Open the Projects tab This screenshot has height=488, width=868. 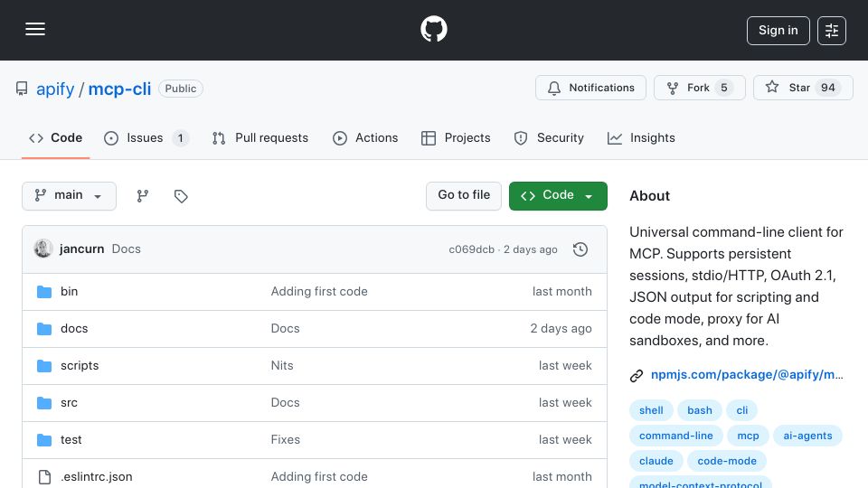[x=456, y=137]
